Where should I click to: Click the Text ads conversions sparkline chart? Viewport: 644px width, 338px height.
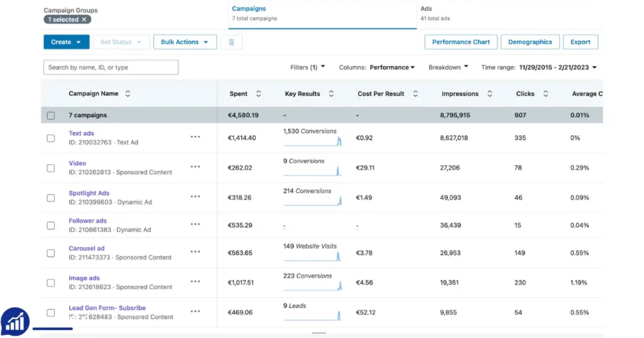[x=313, y=141]
